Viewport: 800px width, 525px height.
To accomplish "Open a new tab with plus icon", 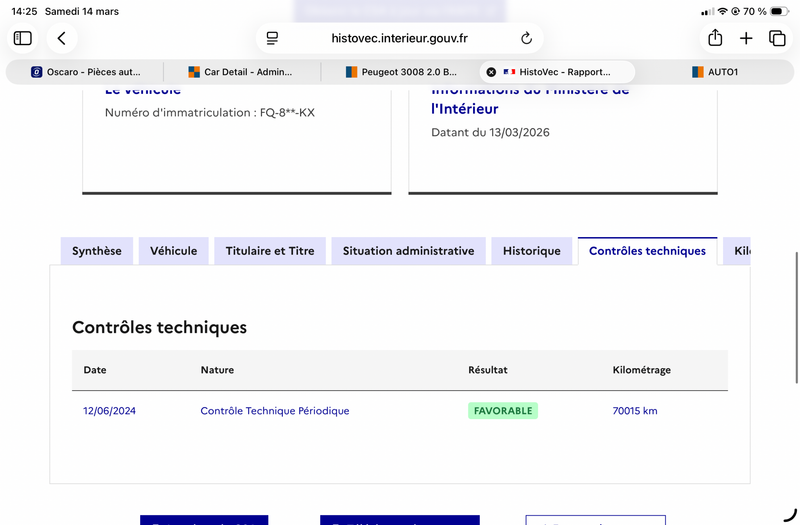I will pyautogui.click(x=746, y=38).
